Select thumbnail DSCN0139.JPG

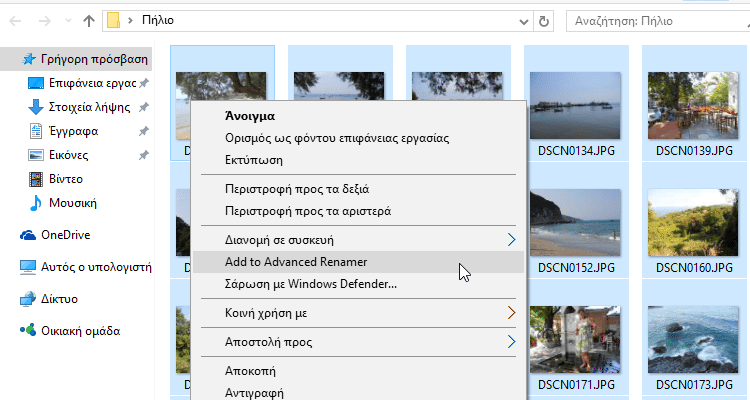(x=693, y=105)
